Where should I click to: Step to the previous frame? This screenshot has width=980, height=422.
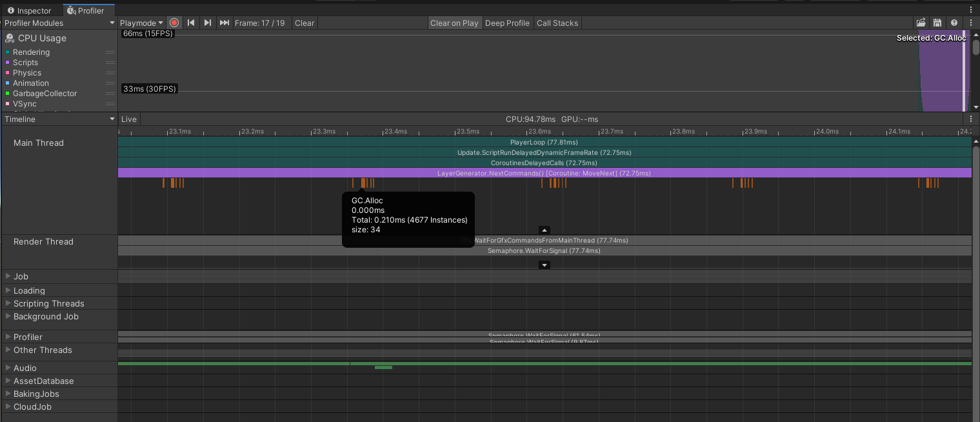tap(191, 23)
